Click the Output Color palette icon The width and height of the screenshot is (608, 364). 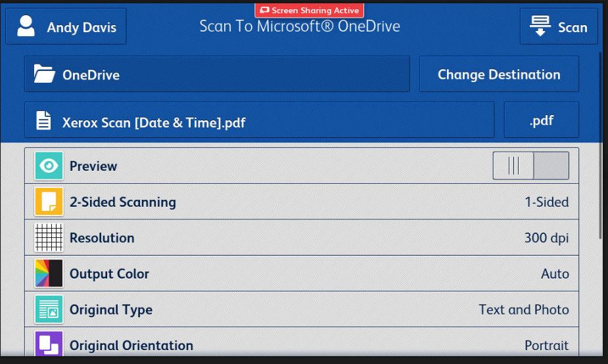(x=49, y=274)
